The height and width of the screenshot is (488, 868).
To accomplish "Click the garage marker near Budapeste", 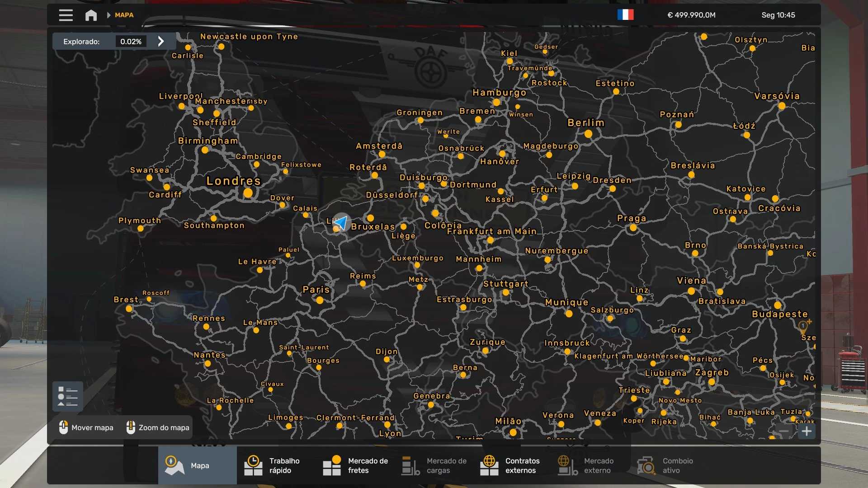I will [803, 326].
